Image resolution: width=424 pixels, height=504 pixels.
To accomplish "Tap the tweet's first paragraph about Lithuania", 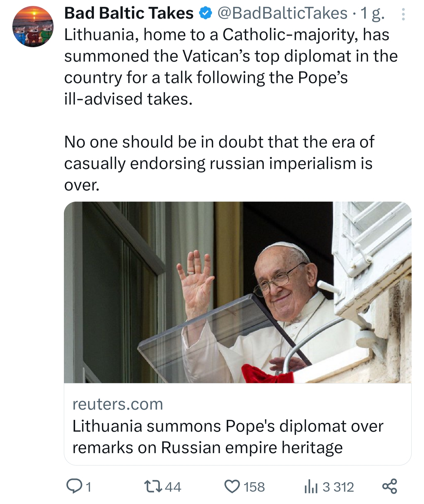I will tap(231, 67).
